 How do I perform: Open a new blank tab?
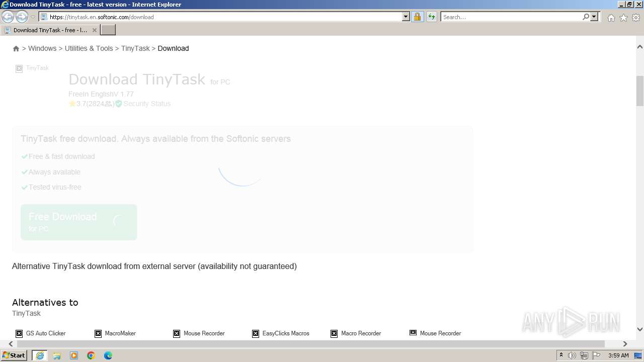(108, 30)
